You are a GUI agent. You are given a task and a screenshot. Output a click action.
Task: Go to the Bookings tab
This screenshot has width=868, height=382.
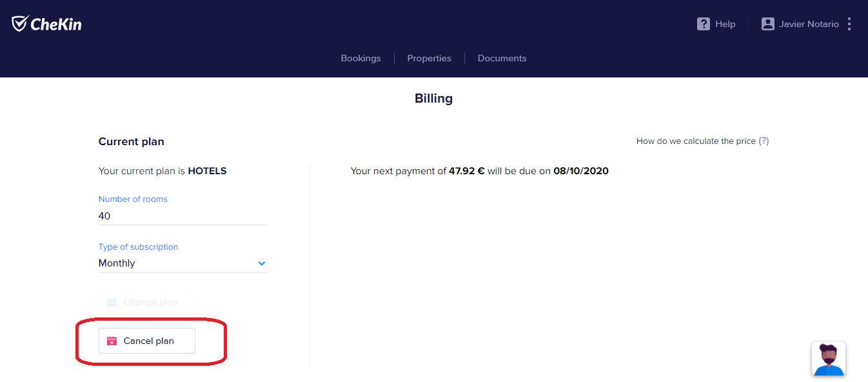tap(360, 58)
